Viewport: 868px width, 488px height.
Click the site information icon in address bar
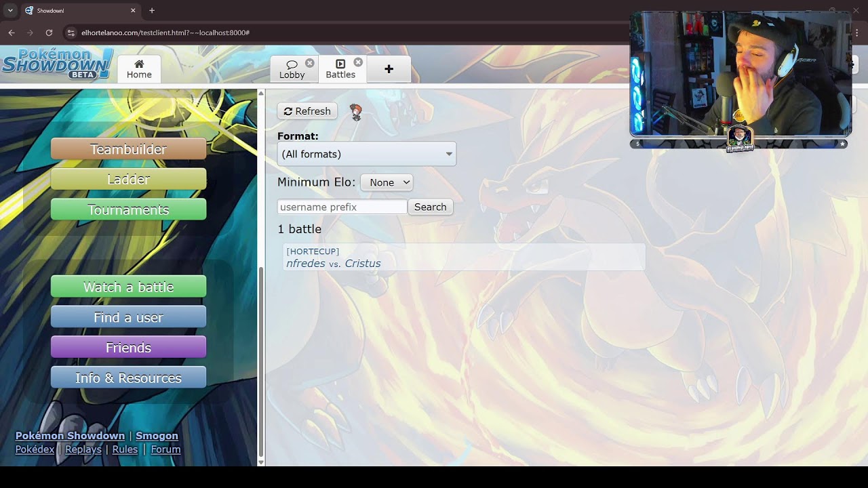tap(71, 33)
